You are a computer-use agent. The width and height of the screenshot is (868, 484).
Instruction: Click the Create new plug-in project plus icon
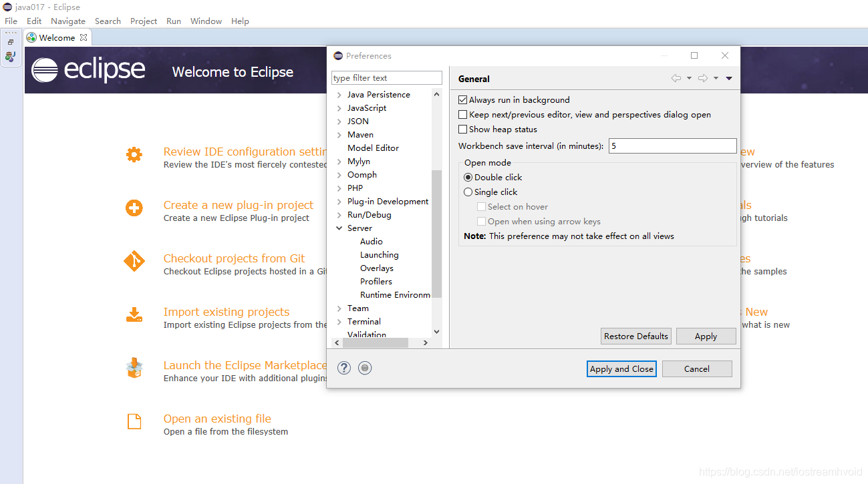[134, 208]
